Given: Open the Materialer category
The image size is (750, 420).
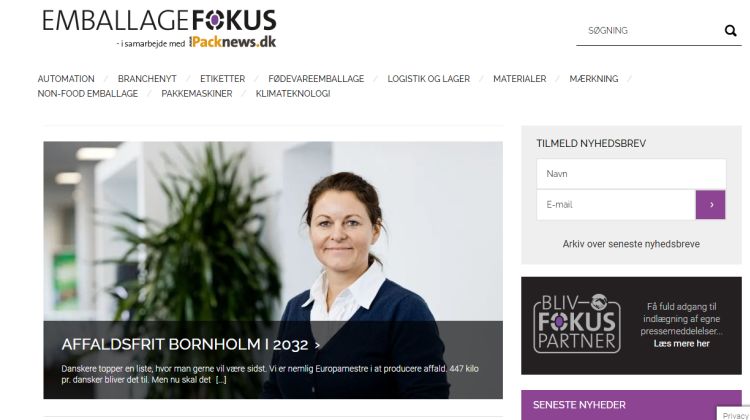Looking at the screenshot, I should (x=519, y=78).
